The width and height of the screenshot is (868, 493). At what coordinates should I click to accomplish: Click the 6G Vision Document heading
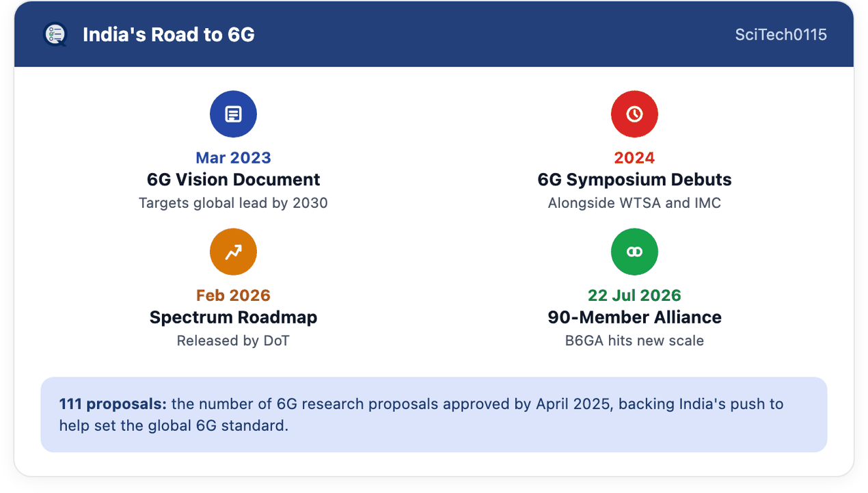[x=233, y=180]
